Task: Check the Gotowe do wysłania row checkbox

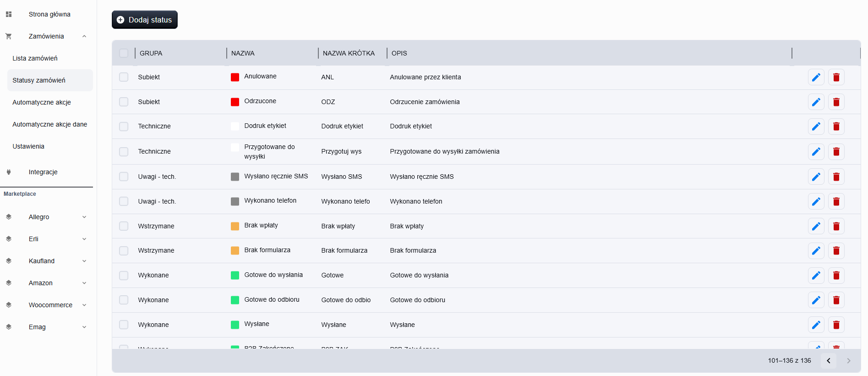Action: [124, 275]
